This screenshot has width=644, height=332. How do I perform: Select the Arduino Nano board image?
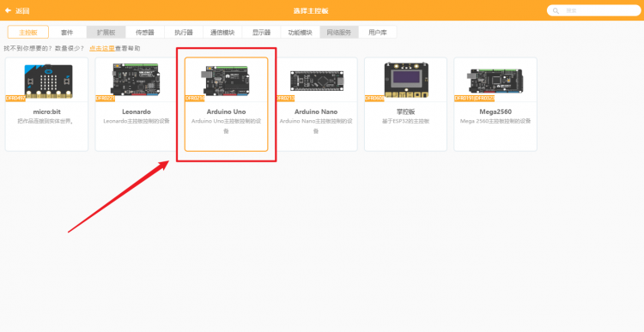click(x=316, y=81)
